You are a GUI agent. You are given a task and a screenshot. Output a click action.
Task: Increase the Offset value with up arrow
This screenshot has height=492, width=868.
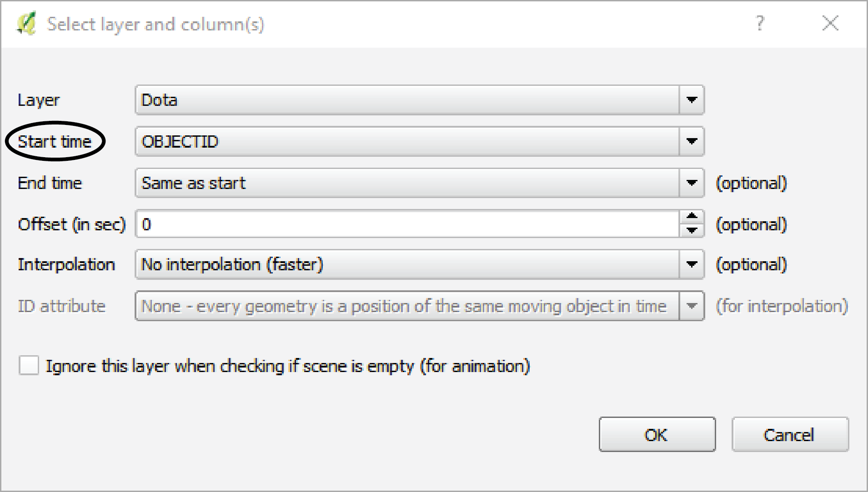pos(692,216)
